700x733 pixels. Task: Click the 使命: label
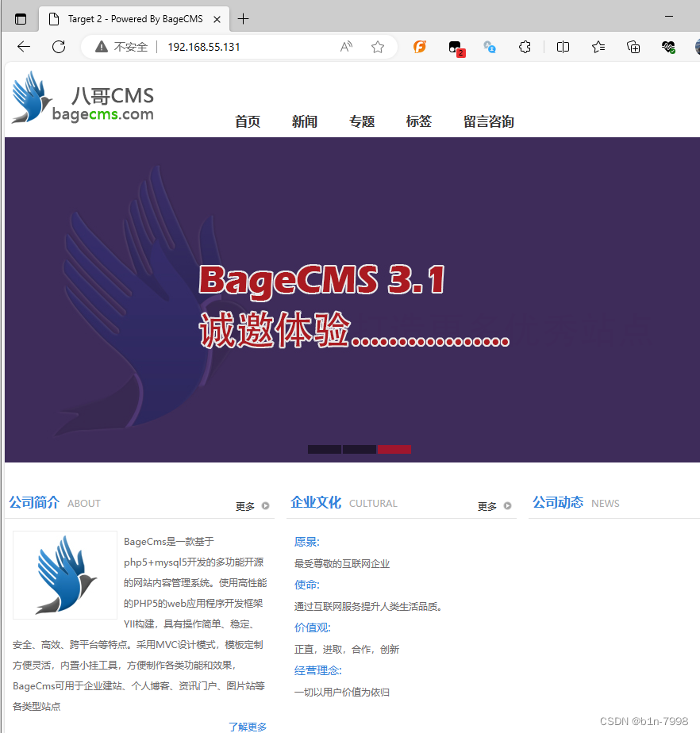(307, 585)
